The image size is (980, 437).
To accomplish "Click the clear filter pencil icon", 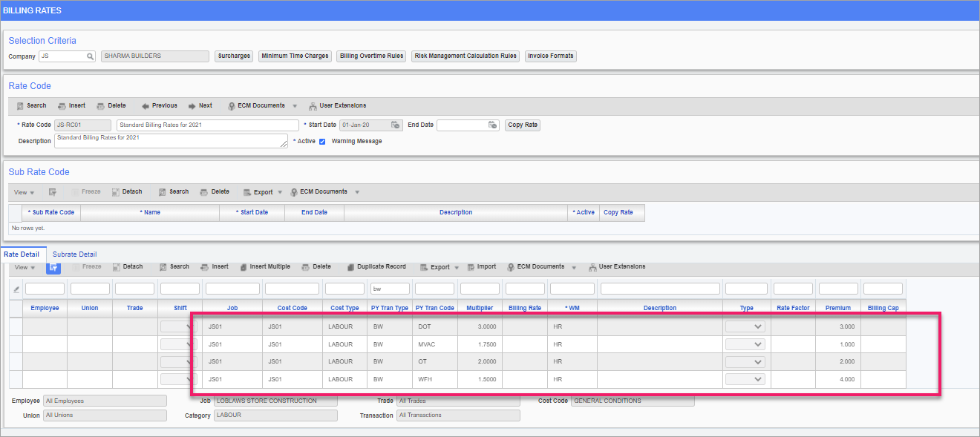I will click(x=16, y=289).
